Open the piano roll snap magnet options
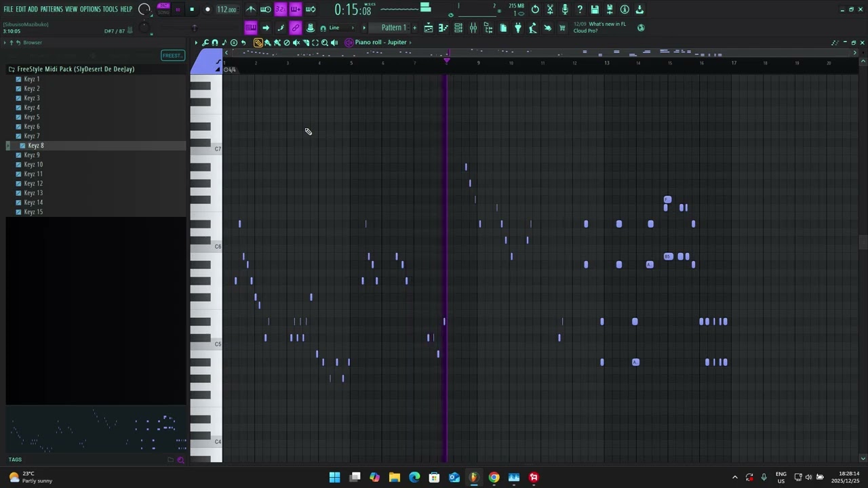The image size is (868, 488). 215,43
